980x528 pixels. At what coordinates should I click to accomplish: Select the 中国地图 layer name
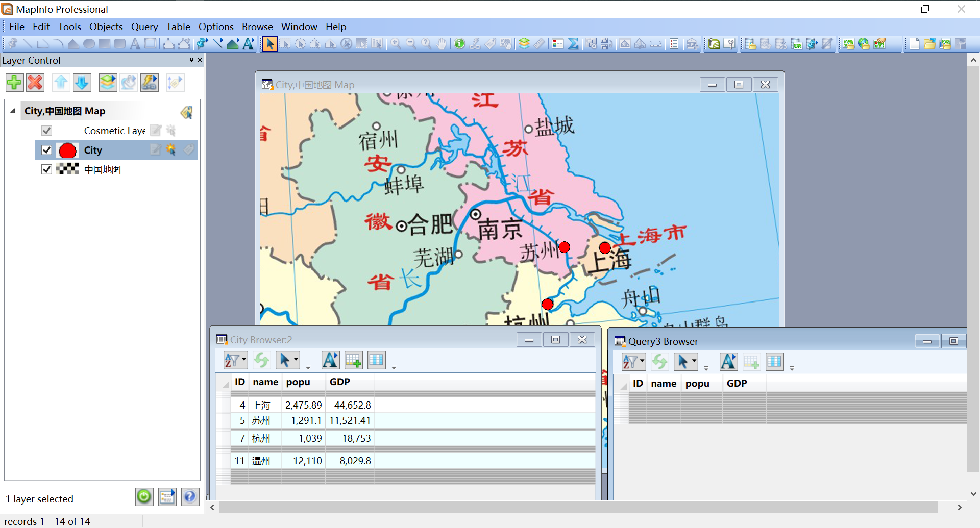102,169
